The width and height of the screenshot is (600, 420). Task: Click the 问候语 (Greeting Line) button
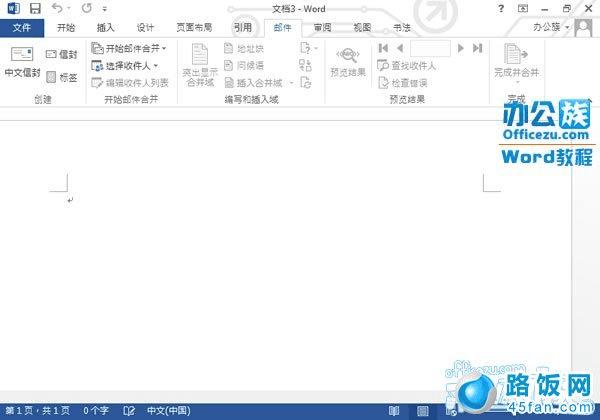[x=244, y=65]
